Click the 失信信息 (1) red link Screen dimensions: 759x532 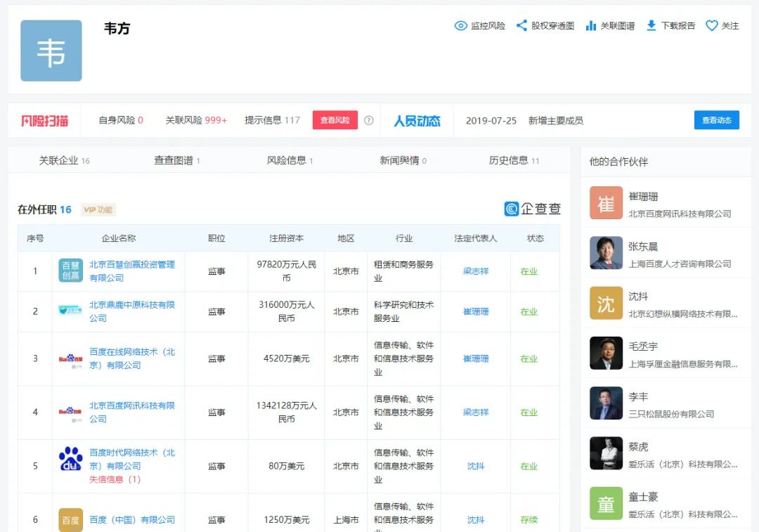[115, 479]
